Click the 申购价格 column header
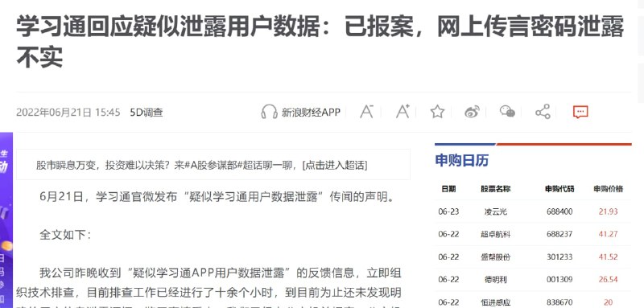This screenshot has height=308, width=644. (609, 189)
